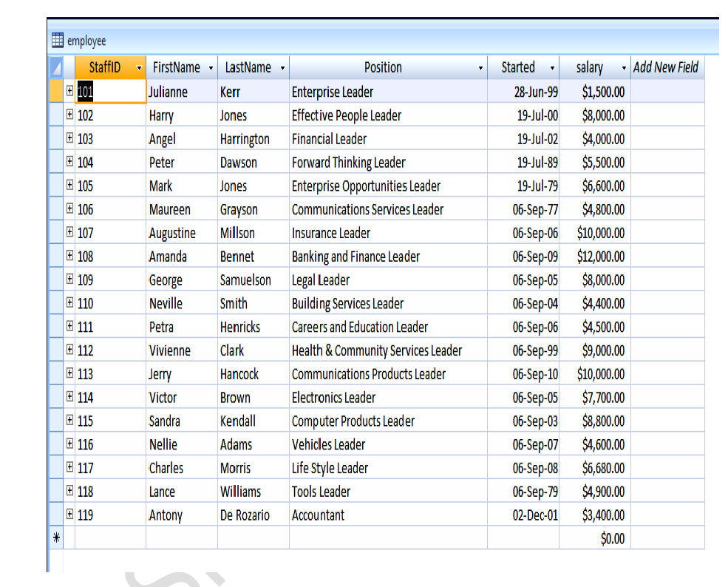
Task: Open the StaffID column dropdown arrow
Action: click(x=138, y=68)
